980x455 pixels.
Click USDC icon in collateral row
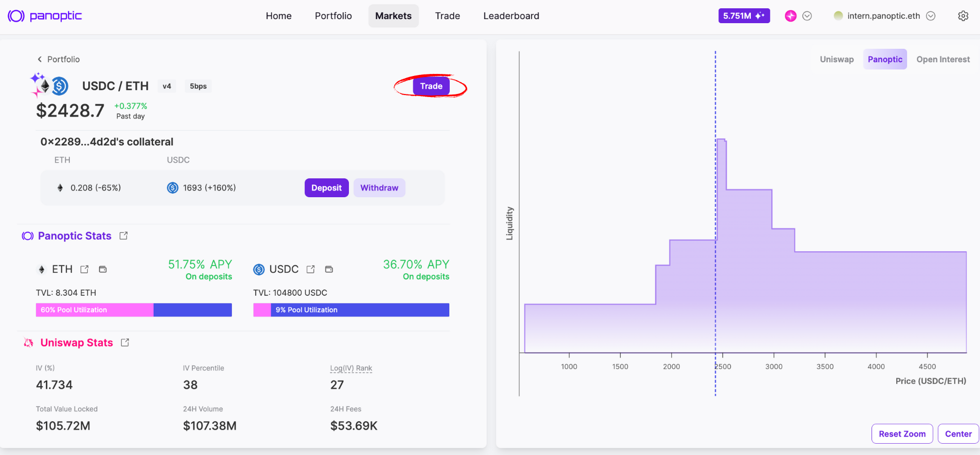tap(173, 188)
